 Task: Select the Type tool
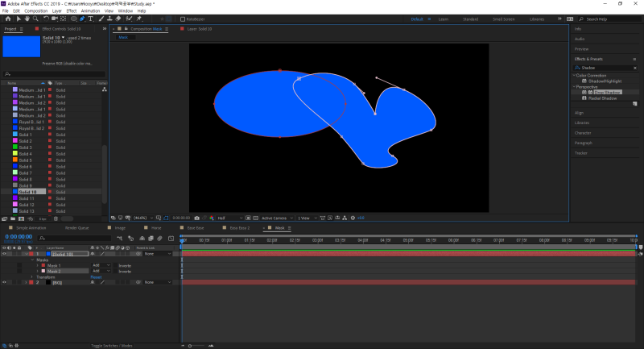point(91,19)
